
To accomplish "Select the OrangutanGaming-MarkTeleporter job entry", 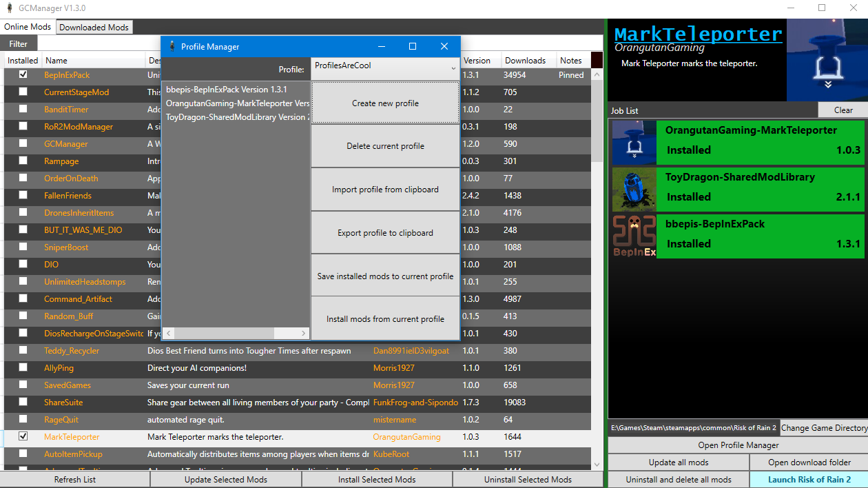I will pos(738,142).
